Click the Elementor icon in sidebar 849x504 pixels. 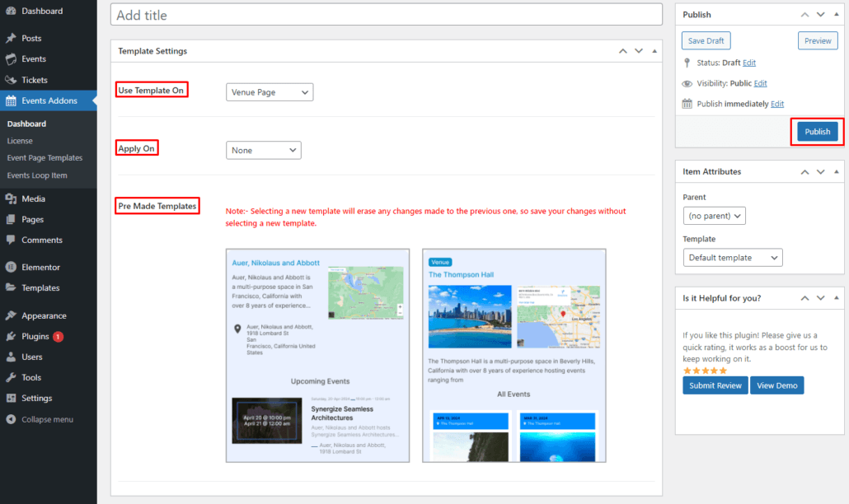(x=11, y=268)
